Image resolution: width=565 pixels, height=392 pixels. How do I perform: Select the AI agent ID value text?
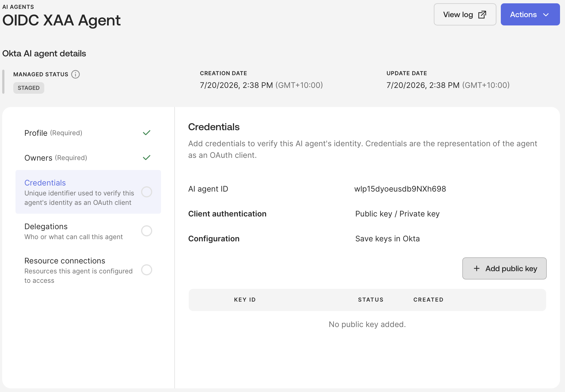[x=400, y=189]
